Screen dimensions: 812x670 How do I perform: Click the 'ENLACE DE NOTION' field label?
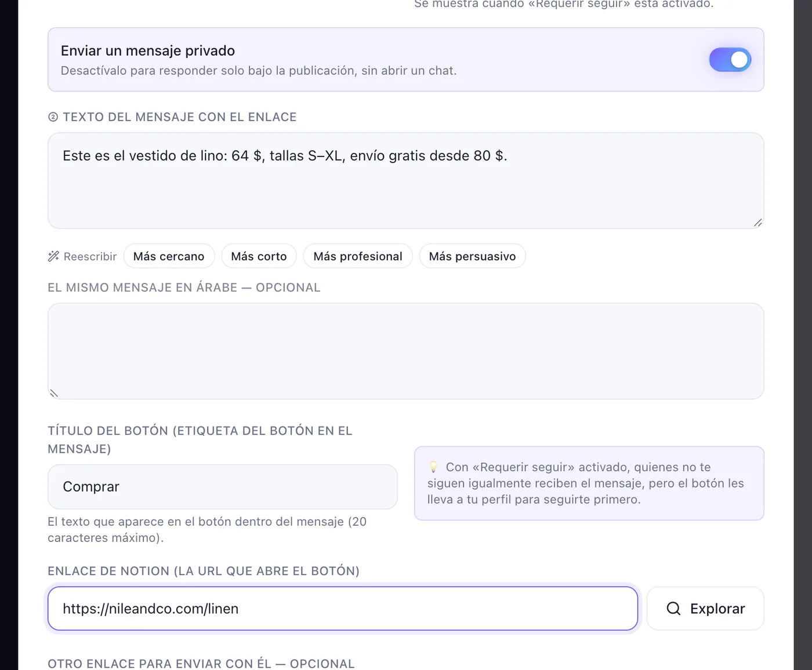[x=204, y=571]
